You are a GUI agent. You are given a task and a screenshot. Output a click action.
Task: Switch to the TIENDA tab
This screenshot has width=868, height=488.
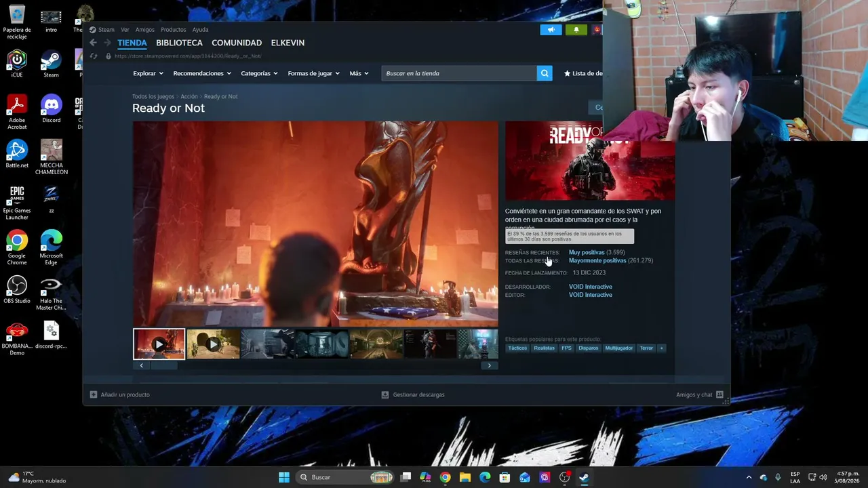[132, 43]
